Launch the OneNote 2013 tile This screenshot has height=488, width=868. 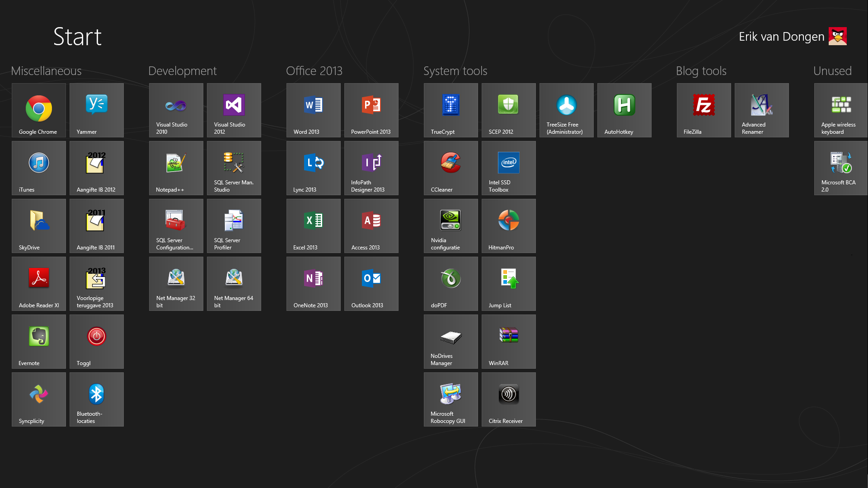(x=314, y=284)
